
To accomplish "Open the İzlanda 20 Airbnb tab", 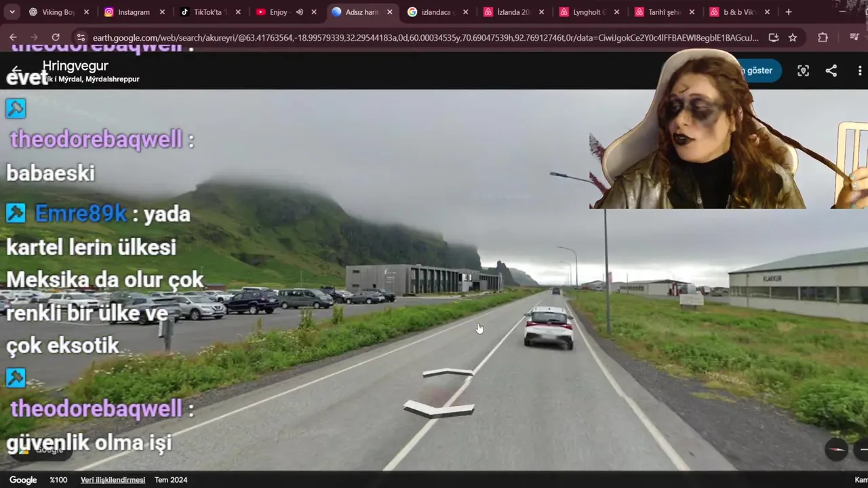I will (x=513, y=12).
